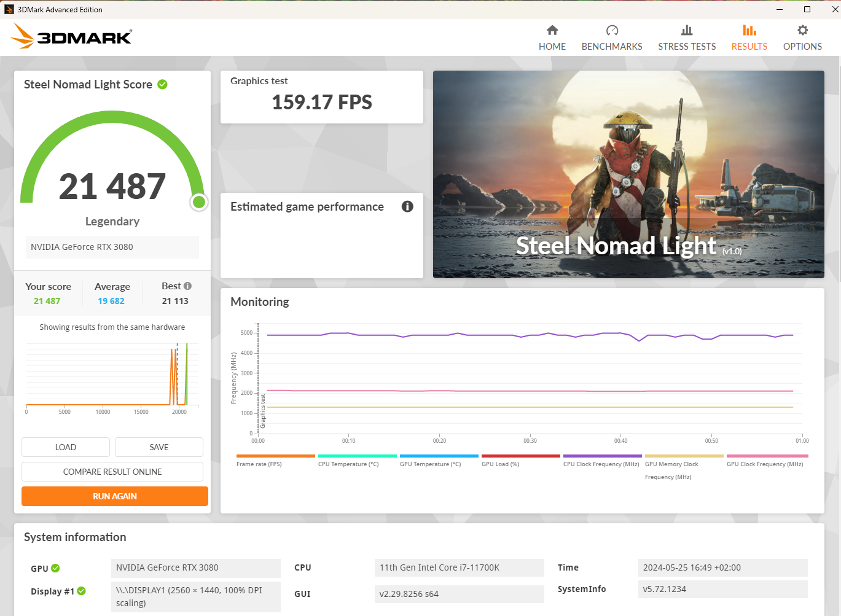Click the green gauge indicator dot
This screenshot has width=841, height=616.
point(199,201)
